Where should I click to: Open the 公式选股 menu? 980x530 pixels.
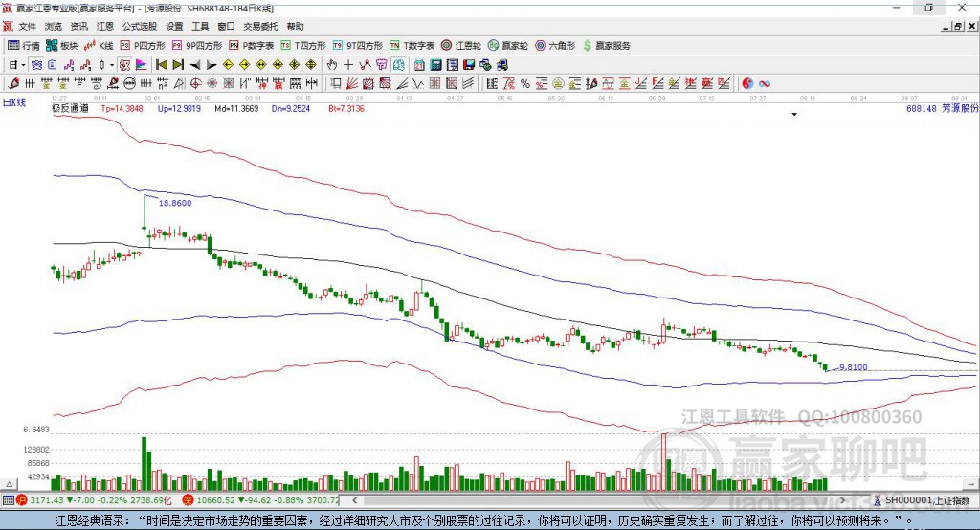pos(140,26)
